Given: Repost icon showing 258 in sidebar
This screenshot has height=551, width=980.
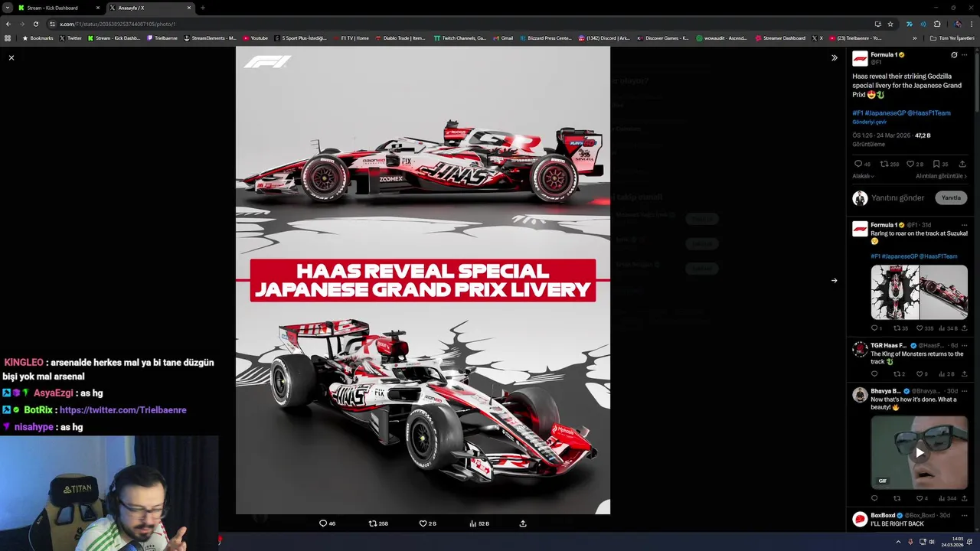Looking at the screenshot, I should point(884,164).
